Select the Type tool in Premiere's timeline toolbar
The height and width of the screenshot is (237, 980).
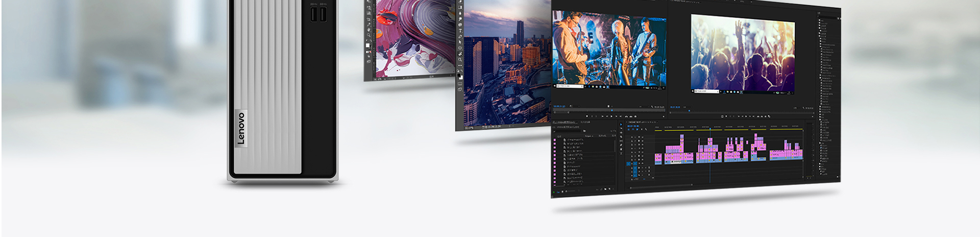tap(621, 153)
